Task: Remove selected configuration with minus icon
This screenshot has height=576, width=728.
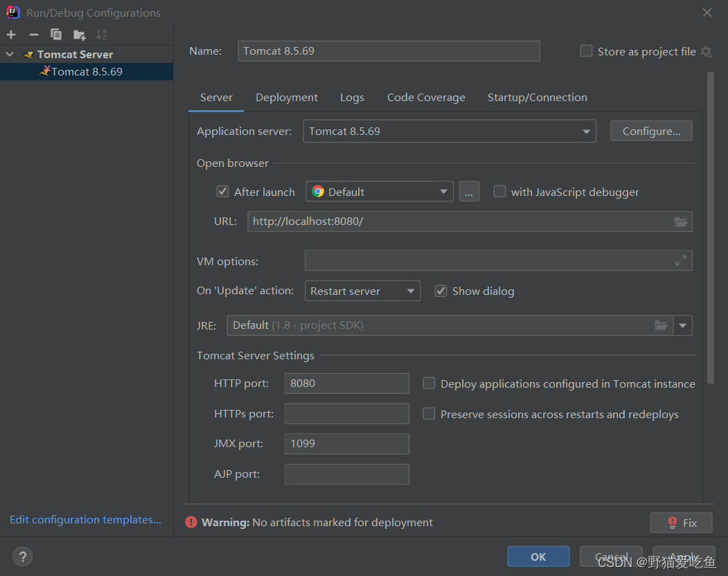Action: [x=33, y=35]
